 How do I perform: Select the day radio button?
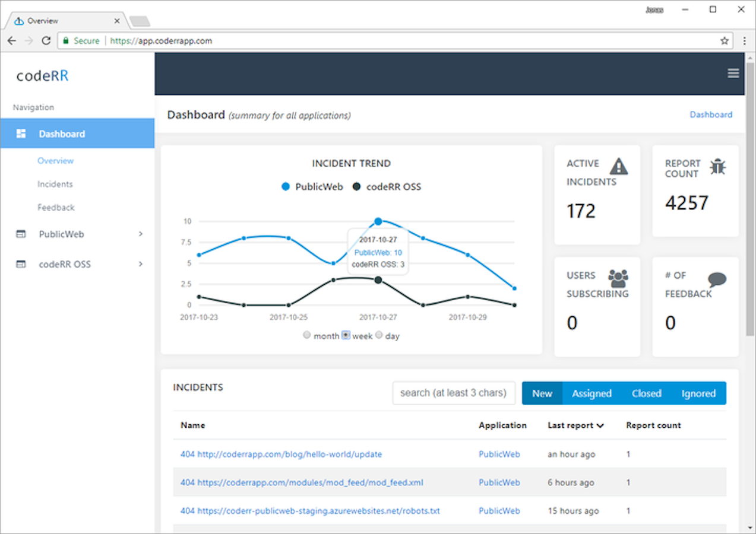click(379, 335)
